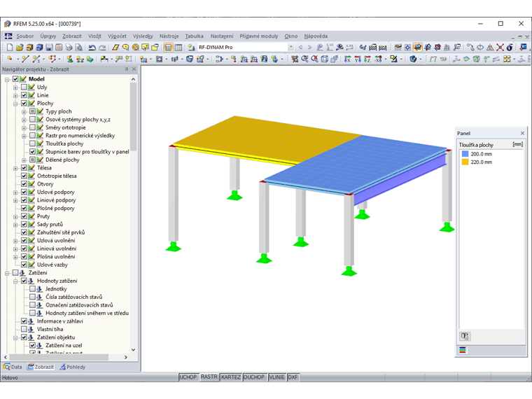
Task: Click the zoom window magnifier icon
Action: point(304,59)
